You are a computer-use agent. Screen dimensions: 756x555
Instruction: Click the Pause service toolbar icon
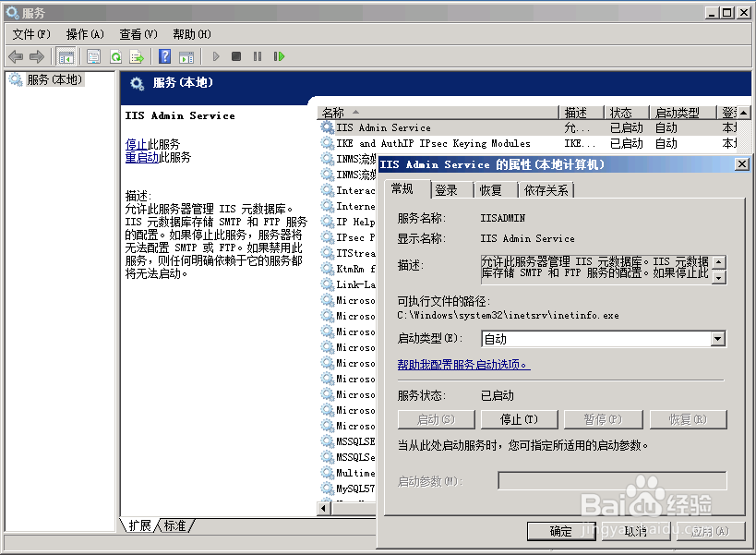[258, 57]
